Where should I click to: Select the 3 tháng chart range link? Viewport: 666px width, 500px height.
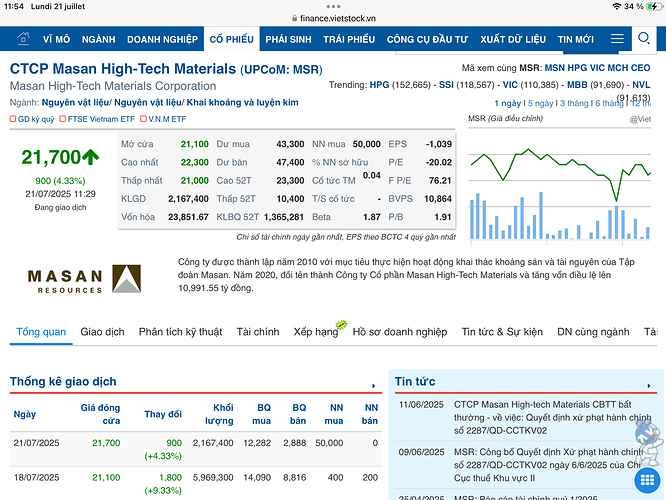574,103
